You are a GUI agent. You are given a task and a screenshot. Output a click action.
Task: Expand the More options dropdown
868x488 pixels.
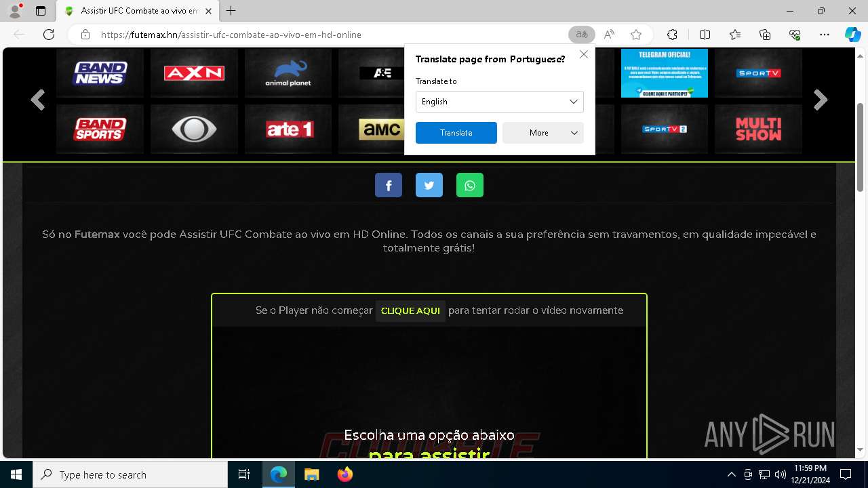tap(543, 133)
